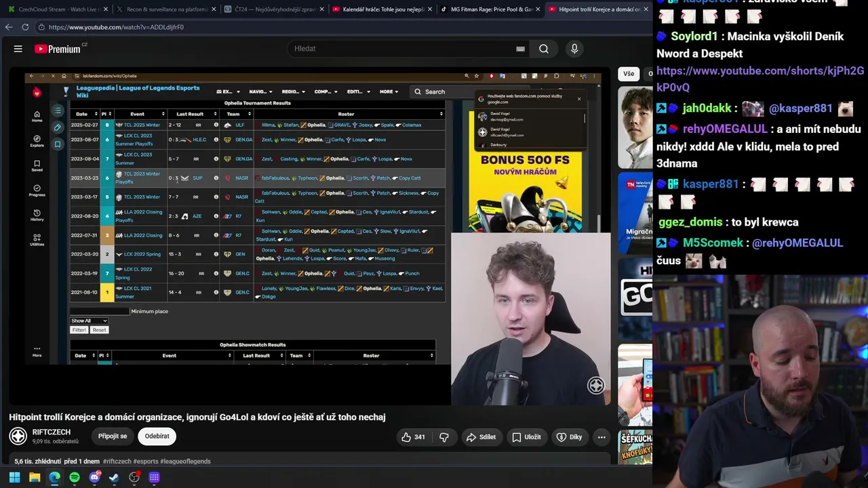Click the round camera icon over the video
The image size is (868, 488).
tap(595, 386)
